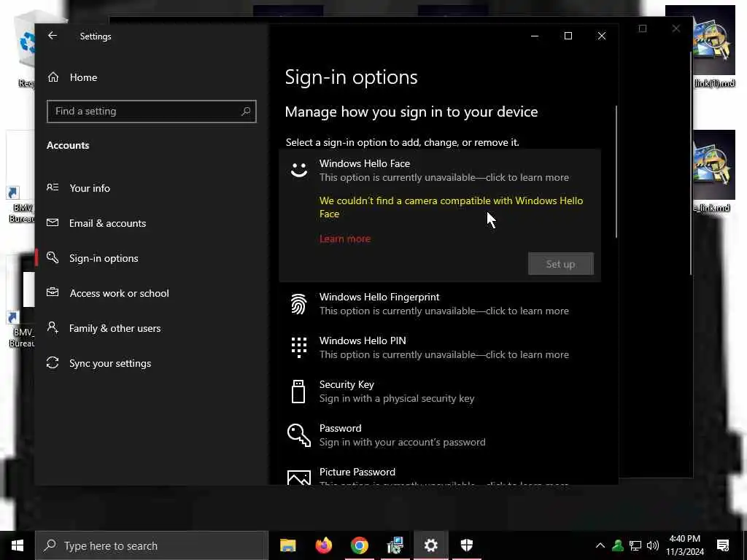Screen dimensions: 747x560
Task: Click the fingerprint icon
Action: 298,304
